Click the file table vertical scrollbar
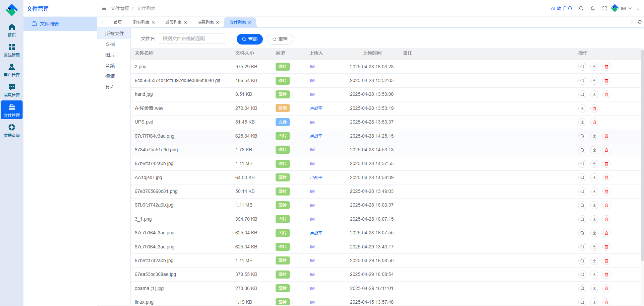The image size is (644, 306). pyautogui.click(x=642, y=156)
